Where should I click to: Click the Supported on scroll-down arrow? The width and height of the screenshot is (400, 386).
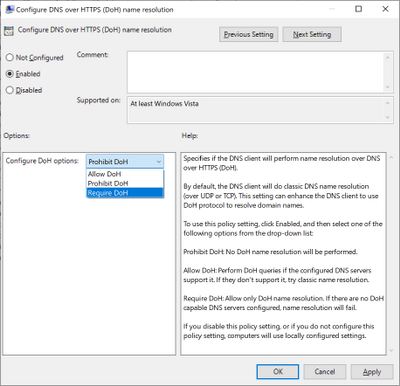tap(388, 117)
